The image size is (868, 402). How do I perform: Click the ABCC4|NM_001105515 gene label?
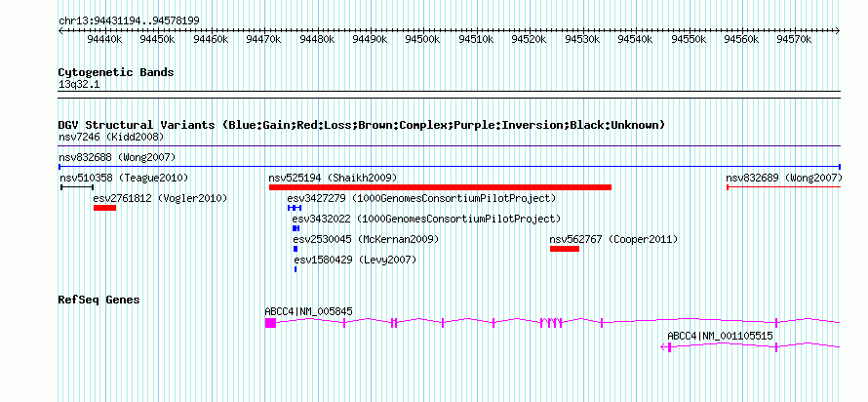tap(720, 336)
